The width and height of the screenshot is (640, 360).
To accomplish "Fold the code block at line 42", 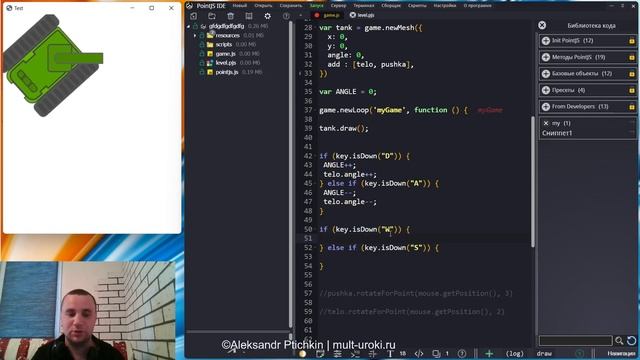I will click(x=316, y=156).
